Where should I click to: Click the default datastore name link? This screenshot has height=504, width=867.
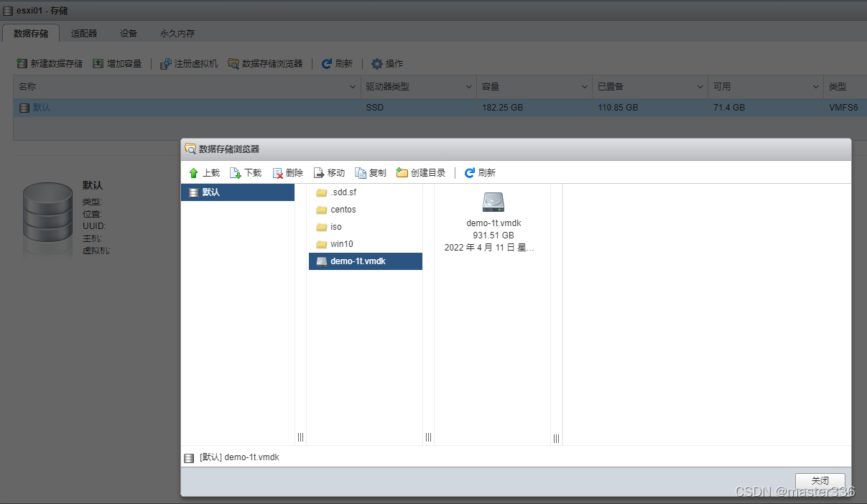point(42,108)
